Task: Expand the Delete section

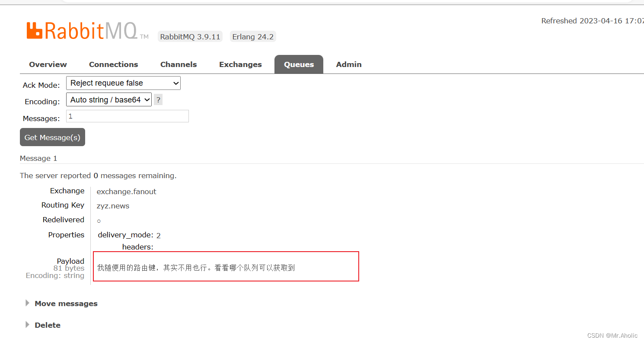Action: (43, 325)
